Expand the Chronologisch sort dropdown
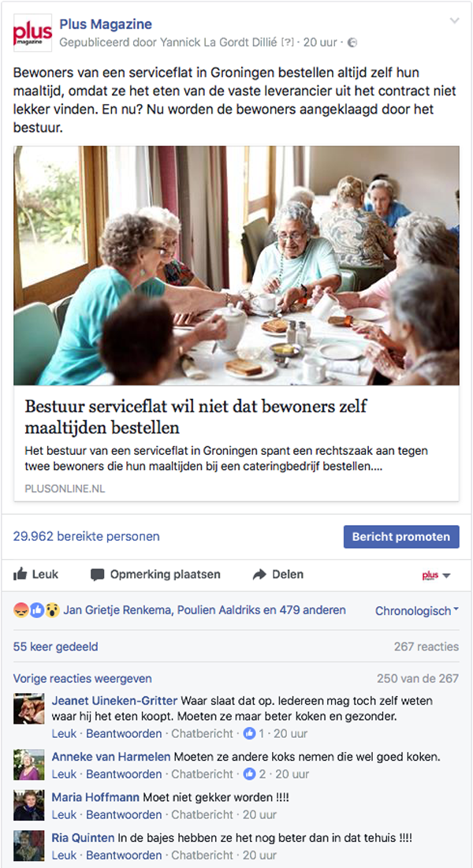This screenshot has height=868, width=473. (417, 610)
